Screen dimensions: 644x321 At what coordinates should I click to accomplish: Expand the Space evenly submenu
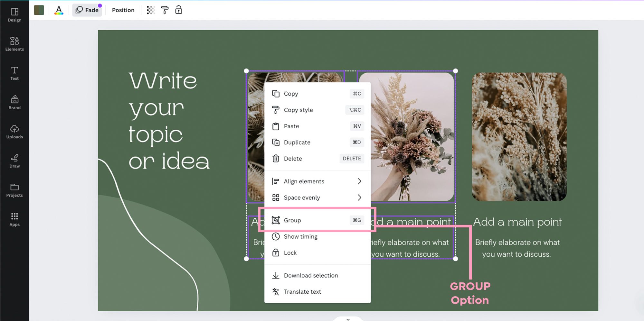click(x=317, y=197)
